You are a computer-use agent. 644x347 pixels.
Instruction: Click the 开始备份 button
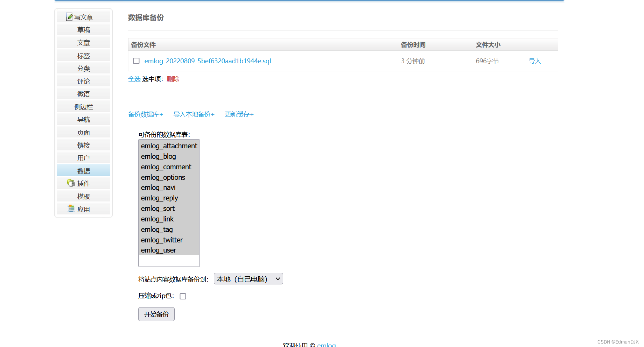tap(156, 314)
